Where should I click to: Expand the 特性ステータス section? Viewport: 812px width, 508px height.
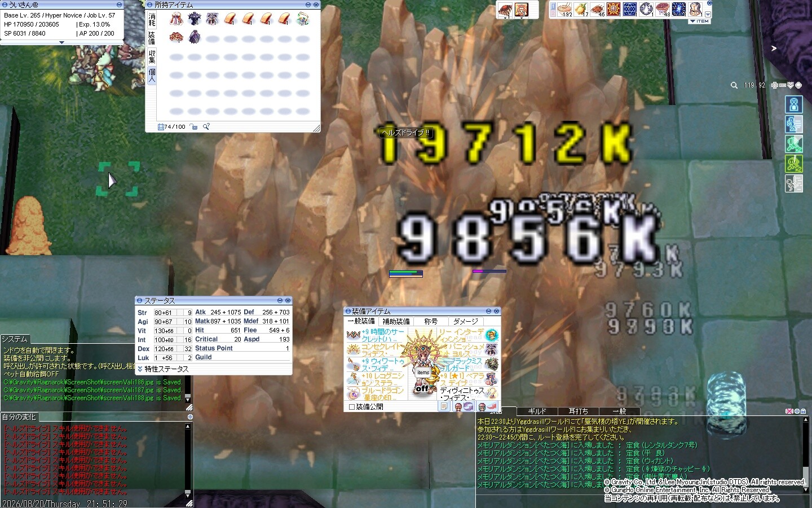140,369
